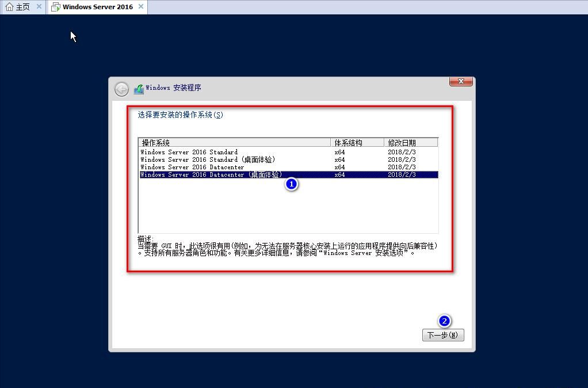Close the Windows 安装程序 dialog
Viewport: 588px width, 388px height.
coord(460,81)
